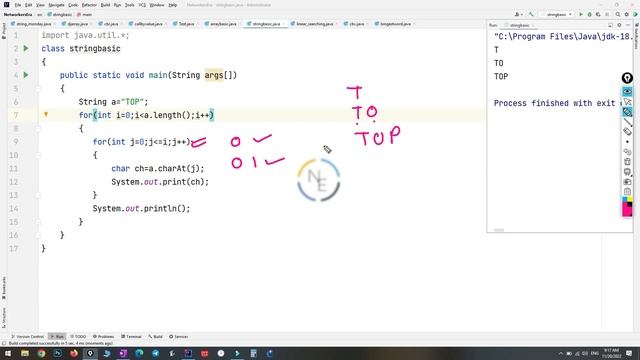Open the Help menu
Image resolution: width=640 pixels, height=360 pixels.
(173, 5)
